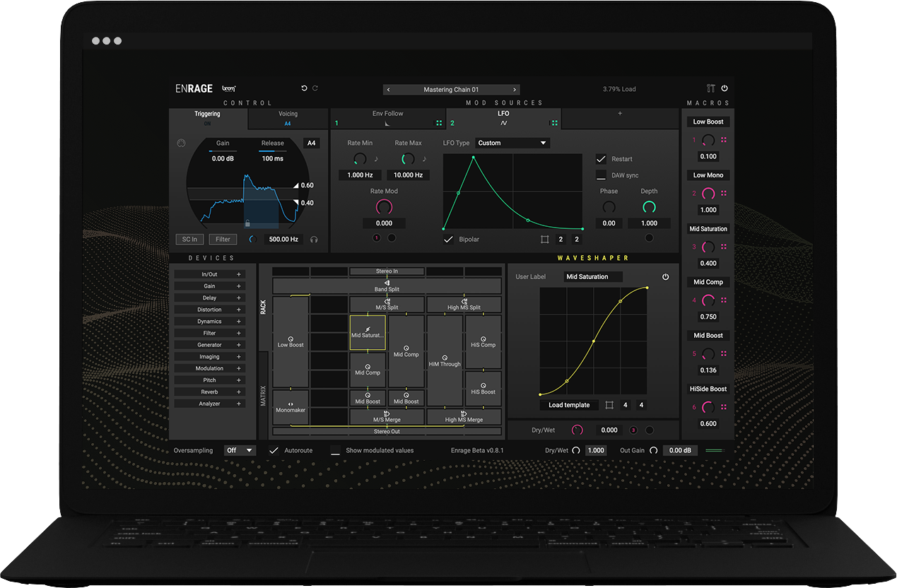This screenshot has height=588, width=897.
Task: Expand the Distortion device category
Action: click(x=209, y=310)
